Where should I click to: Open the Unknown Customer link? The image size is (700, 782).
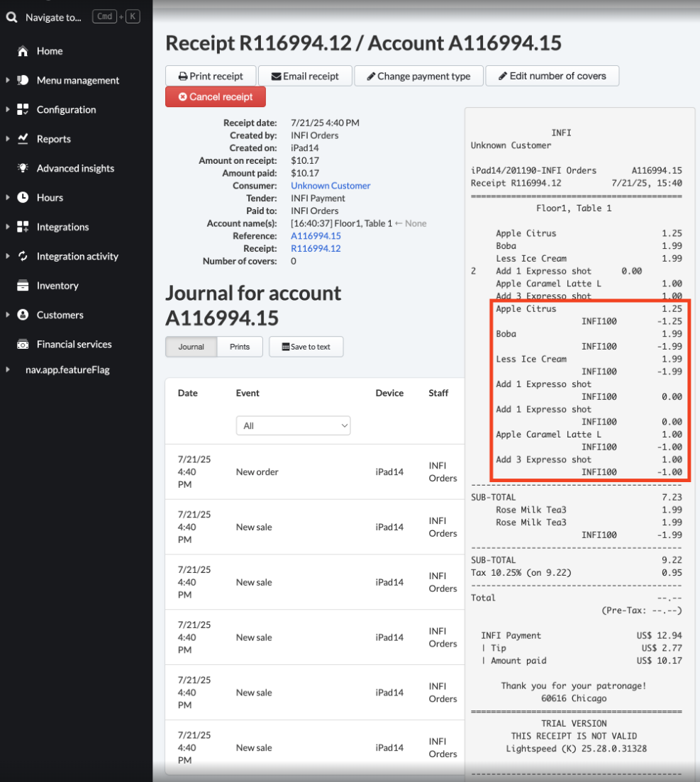(x=330, y=186)
